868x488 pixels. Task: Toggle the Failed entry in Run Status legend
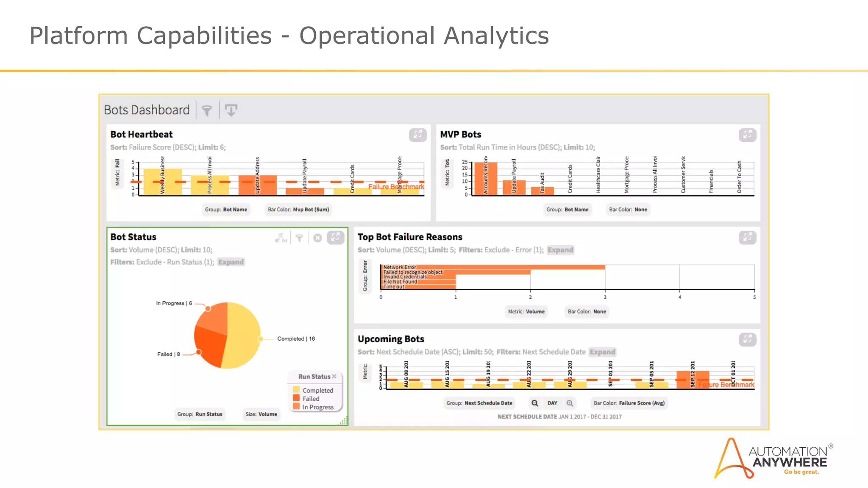[311, 399]
